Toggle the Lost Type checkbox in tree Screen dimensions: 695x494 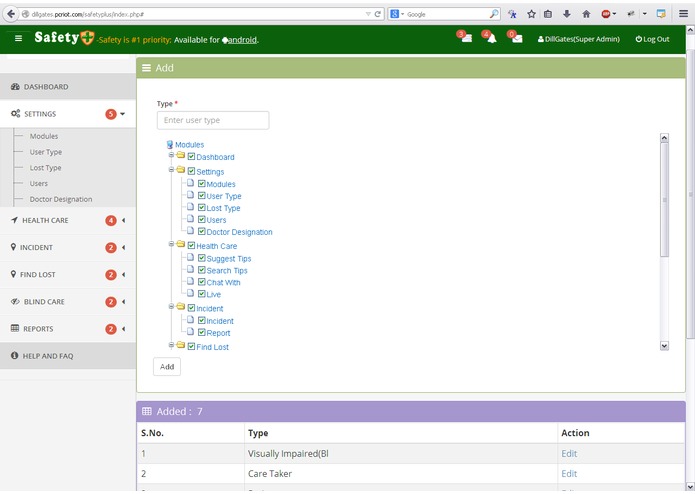202,207
